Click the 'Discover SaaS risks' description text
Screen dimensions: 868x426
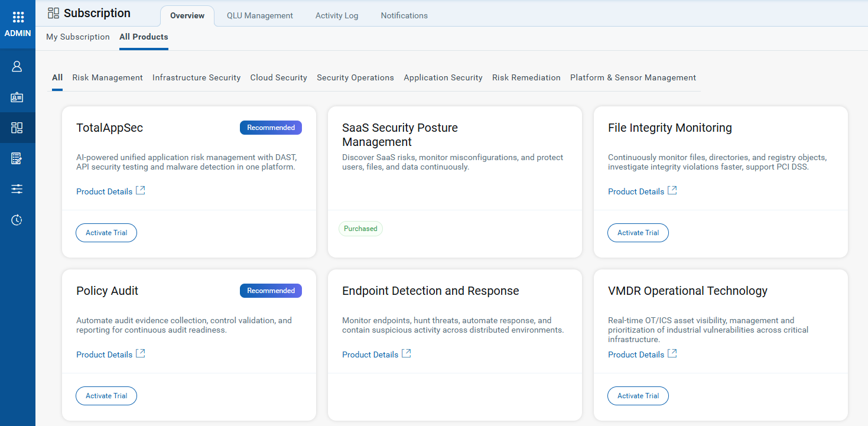pyautogui.click(x=453, y=162)
